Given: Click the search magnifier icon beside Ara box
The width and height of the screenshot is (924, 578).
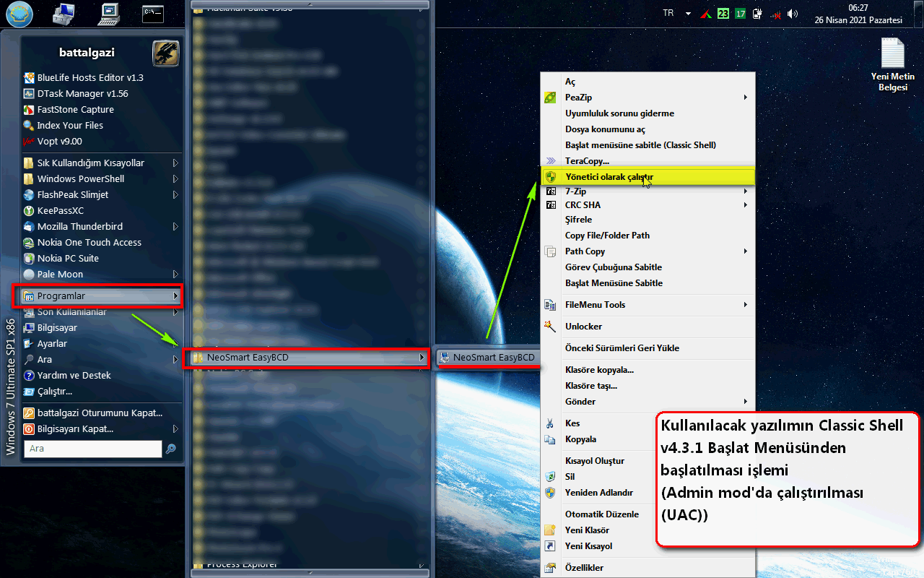Looking at the screenshot, I should 171,449.
